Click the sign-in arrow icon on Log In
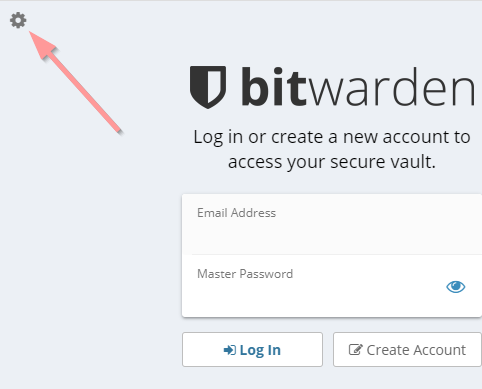This screenshot has width=482, height=389. click(230, 350)
